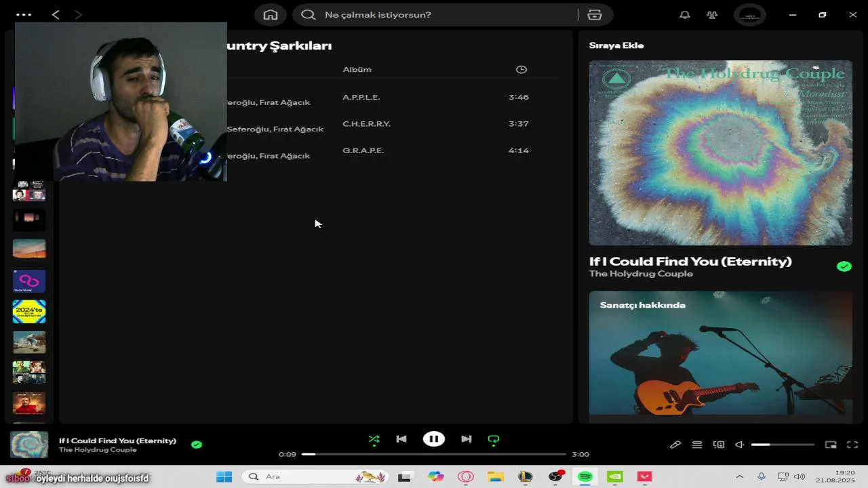
Task: Open the large Holydrug Couple album cover
Action: (721, 152)
